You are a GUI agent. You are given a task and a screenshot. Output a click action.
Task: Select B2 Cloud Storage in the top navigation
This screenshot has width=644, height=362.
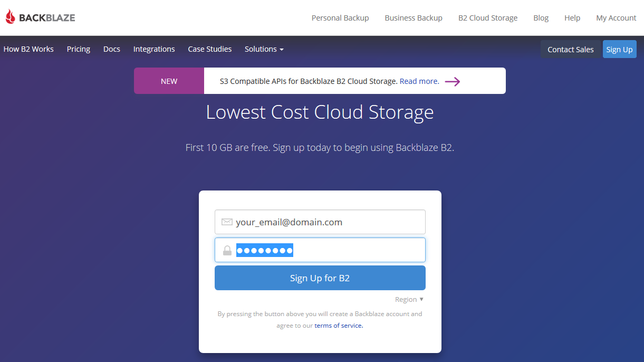(x=488, y=18)
